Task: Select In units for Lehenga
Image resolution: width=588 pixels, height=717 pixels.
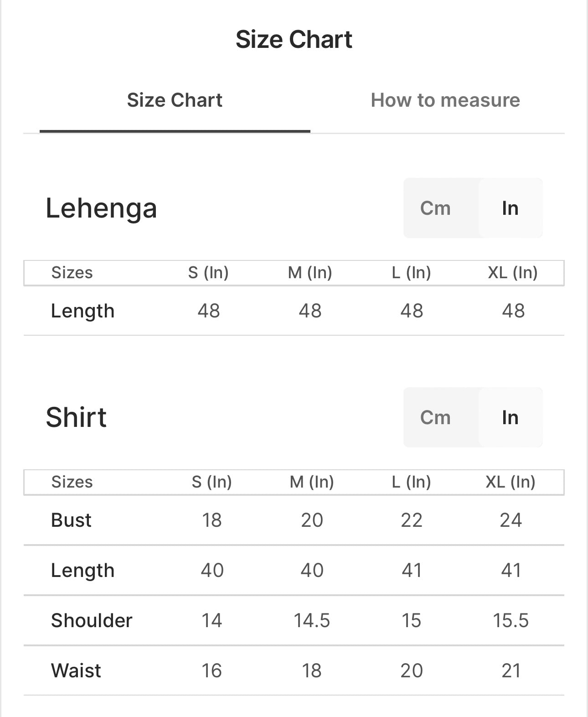Action: [510, 208]
